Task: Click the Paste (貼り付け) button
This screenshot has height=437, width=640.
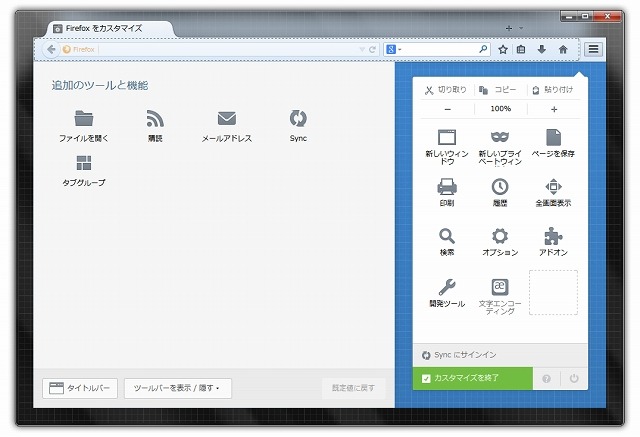Action: (x=553, y=90)
